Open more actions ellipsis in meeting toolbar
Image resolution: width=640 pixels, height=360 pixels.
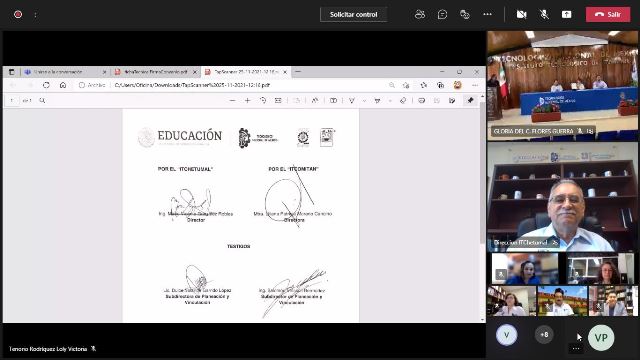click(487, 14)
